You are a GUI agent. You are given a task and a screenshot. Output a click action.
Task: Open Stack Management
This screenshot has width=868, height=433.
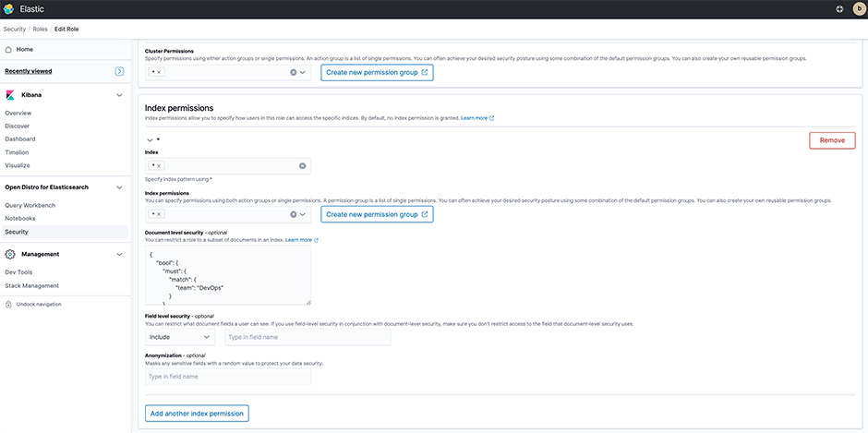pos(32,285)
